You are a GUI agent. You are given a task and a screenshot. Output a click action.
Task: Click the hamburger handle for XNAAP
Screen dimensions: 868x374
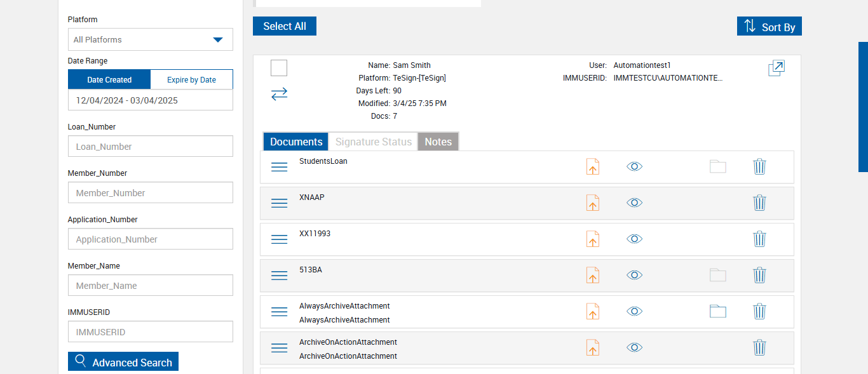tap(280, 203)
